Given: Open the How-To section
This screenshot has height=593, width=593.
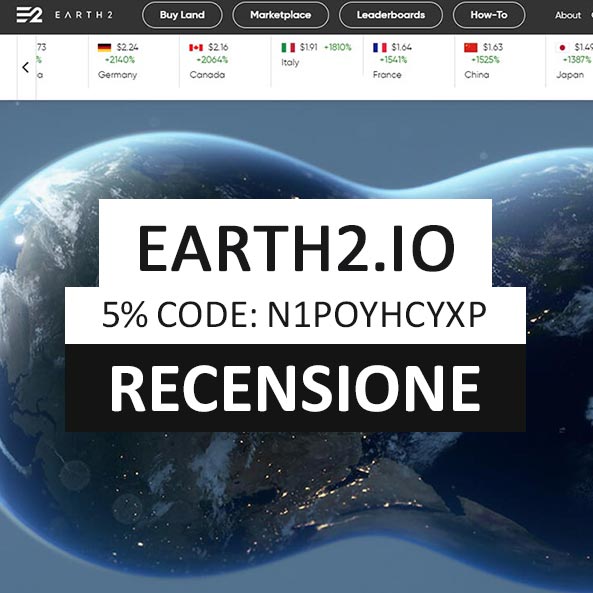Looking at the screenshot, I should [489, 15].
